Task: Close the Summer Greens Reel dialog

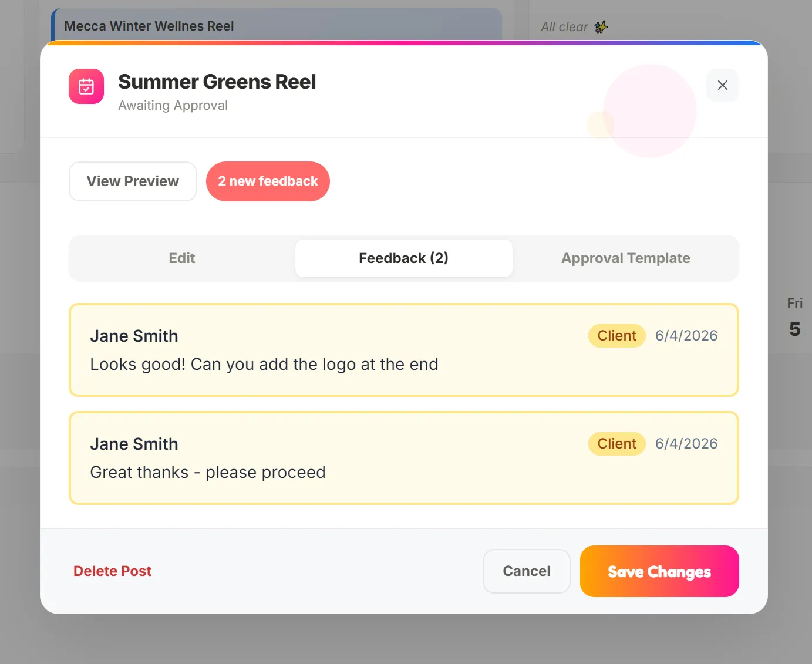Action: (x=722, y=85)
